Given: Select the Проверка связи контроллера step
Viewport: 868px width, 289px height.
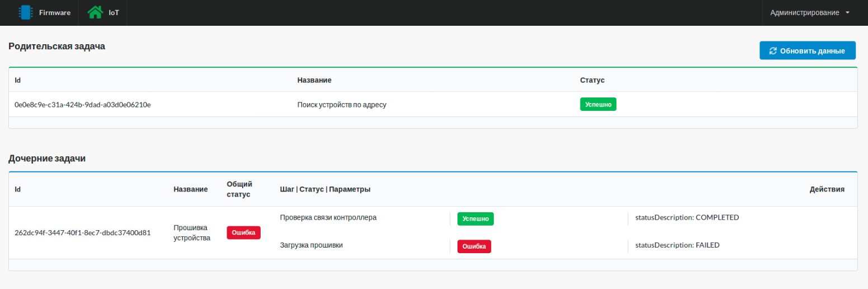Looking at the screenshot, I should point(328,217).
